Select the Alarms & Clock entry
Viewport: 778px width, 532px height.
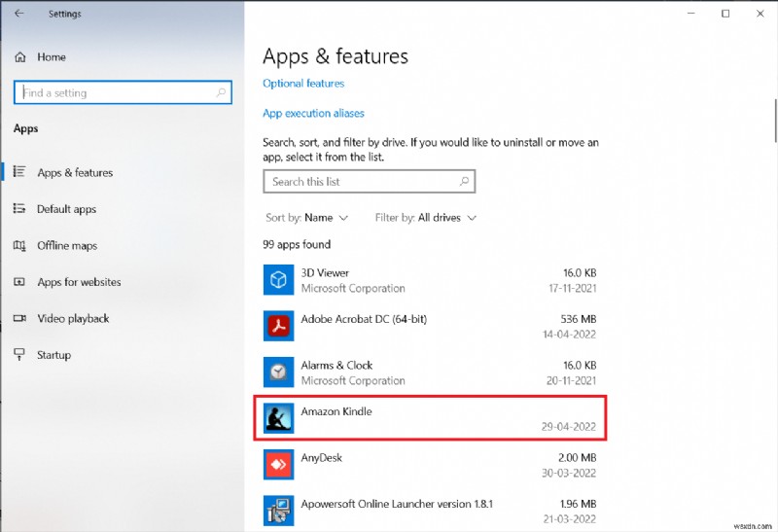[336, 366]
